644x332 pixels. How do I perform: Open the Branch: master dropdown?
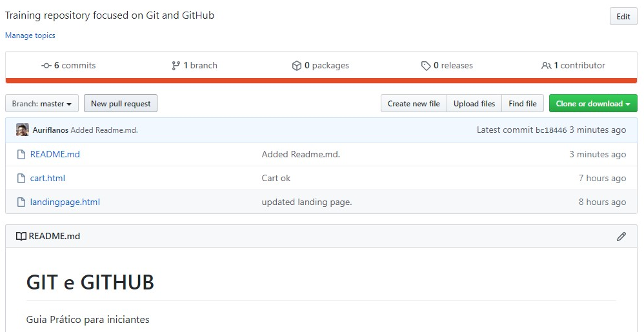click(x=42, y=103)
